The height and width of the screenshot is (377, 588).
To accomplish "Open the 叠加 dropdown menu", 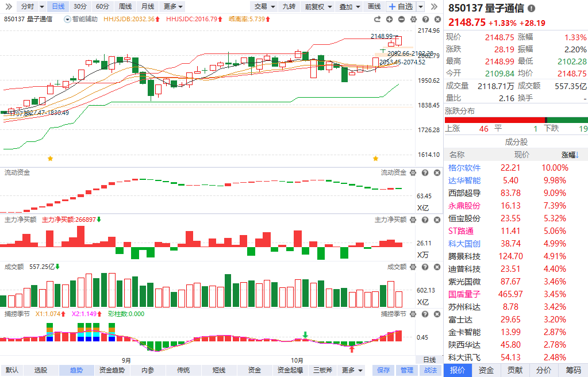I will (x=350, y=6).
